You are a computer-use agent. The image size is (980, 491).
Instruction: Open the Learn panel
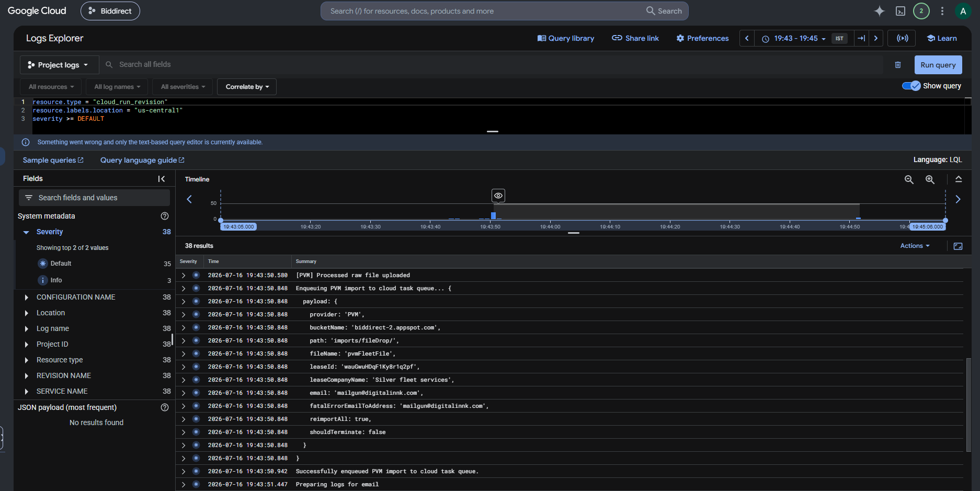[x=942, y=38]
